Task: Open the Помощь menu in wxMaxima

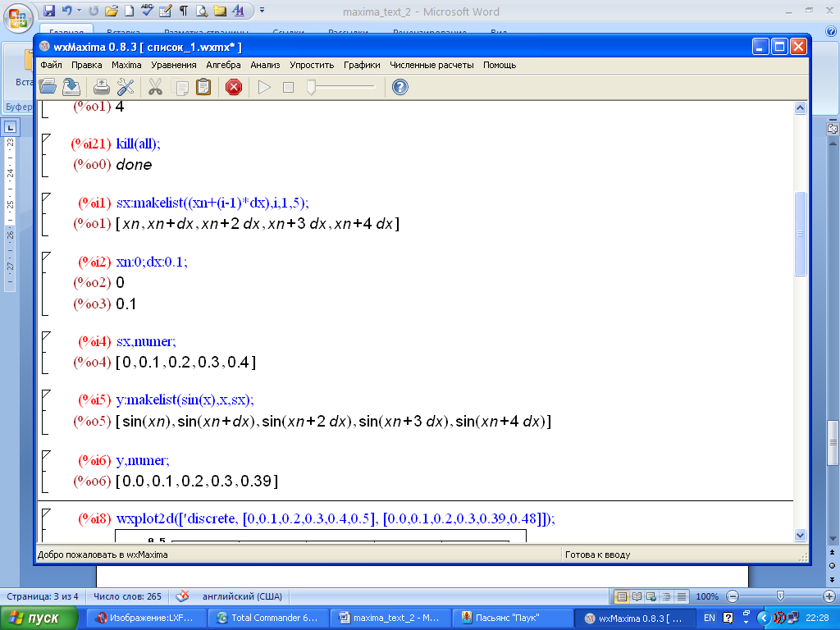Action: [500, 65]
